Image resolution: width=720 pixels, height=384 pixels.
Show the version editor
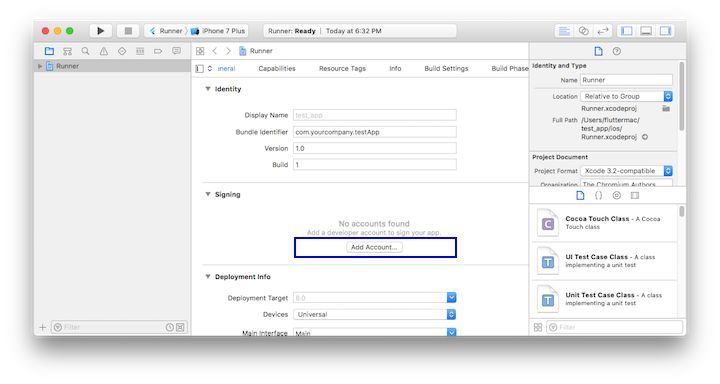click(x=602, y=31)
